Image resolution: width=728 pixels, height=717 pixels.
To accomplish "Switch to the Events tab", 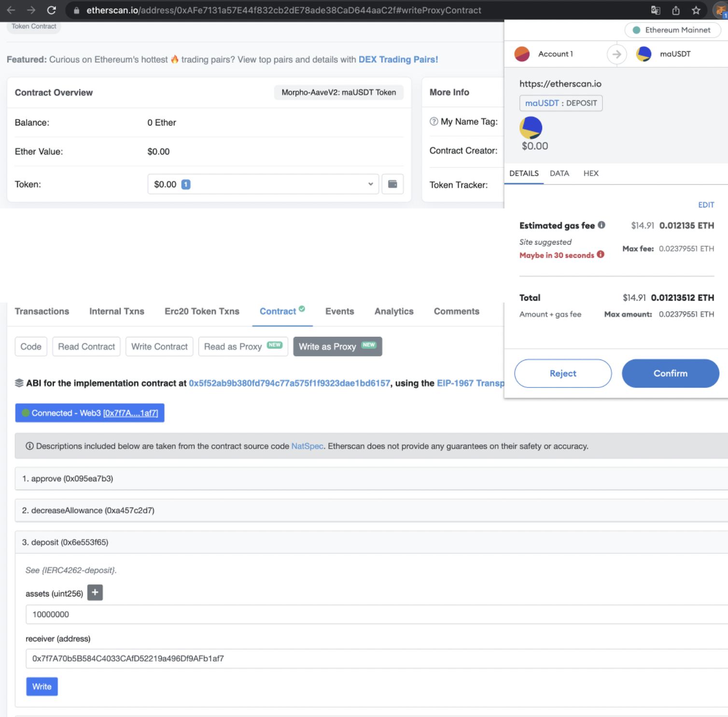I will pyautogui.click(x=339, y=312).
